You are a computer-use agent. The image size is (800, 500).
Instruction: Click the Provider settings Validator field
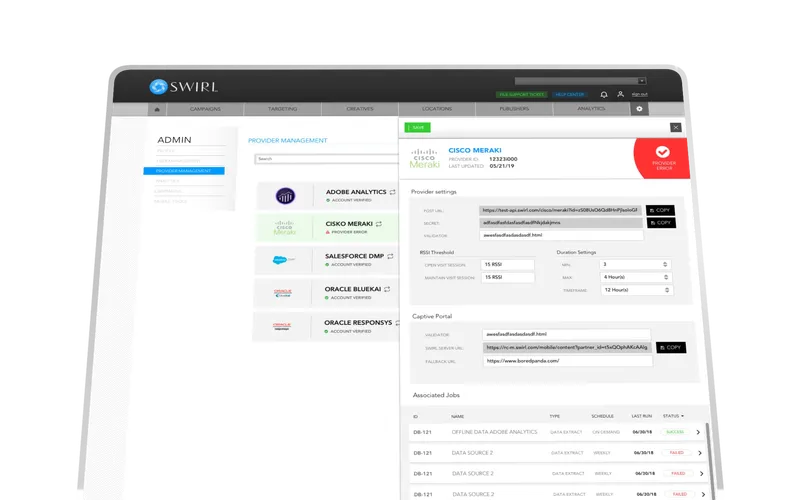[561, 235]
